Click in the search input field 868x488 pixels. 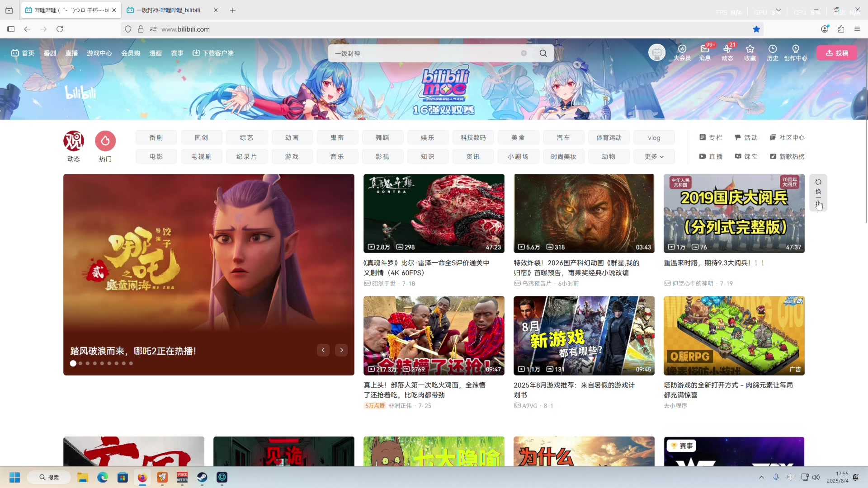tap(425, 53)
